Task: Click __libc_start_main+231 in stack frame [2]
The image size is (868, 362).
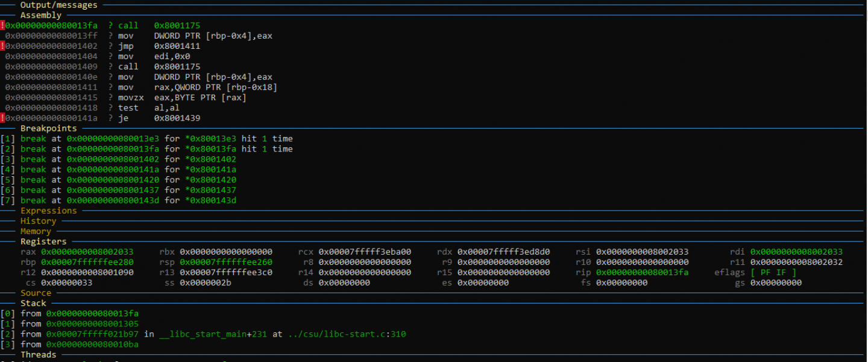Action: (213, 334)
